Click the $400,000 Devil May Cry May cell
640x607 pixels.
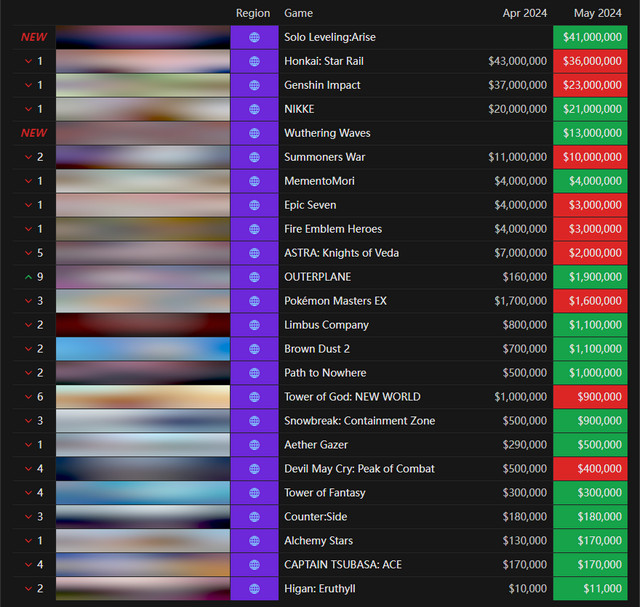click(590, 469)
